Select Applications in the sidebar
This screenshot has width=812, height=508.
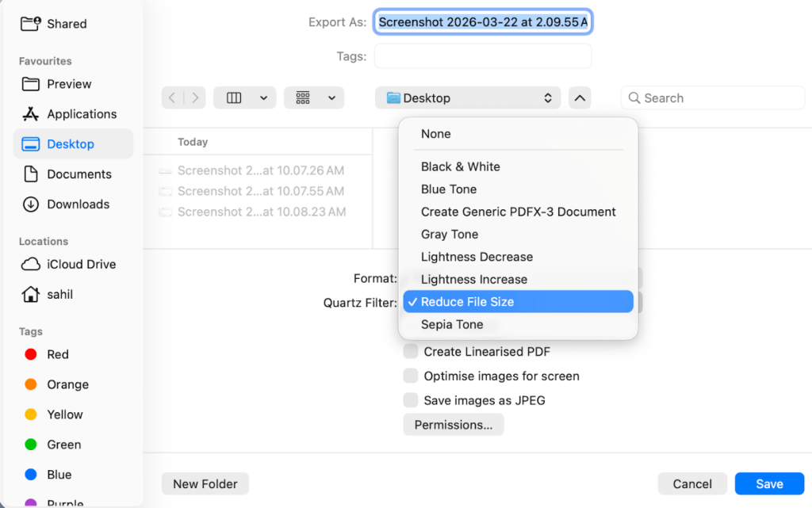point(81,113)
